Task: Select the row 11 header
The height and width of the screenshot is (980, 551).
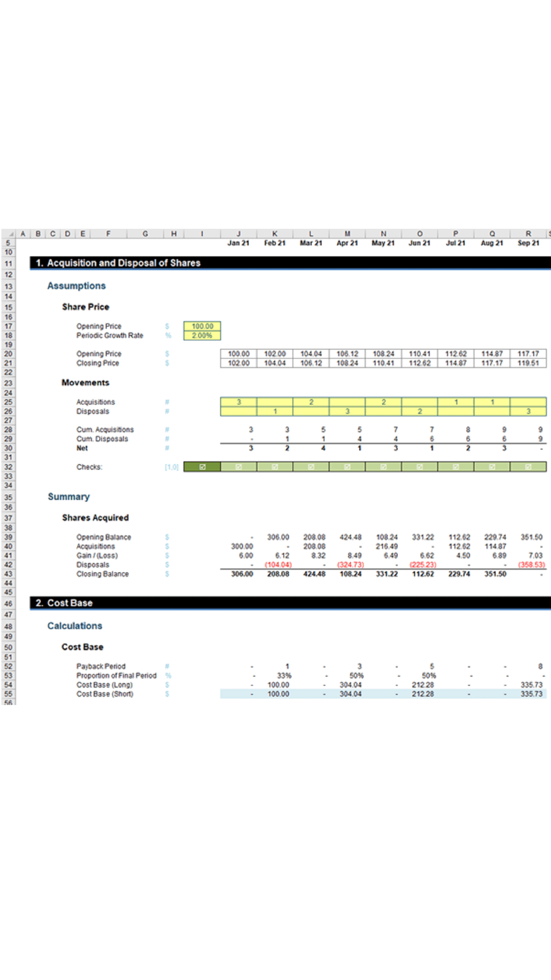Action: [x=8, y=263]
